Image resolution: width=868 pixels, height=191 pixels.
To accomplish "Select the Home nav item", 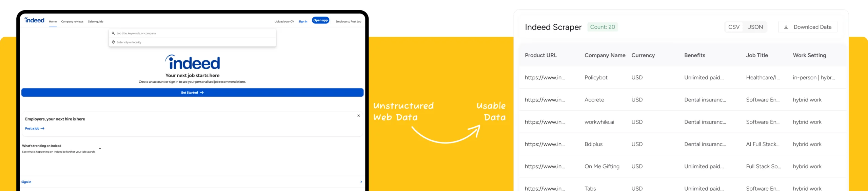I will pos(53,22).
